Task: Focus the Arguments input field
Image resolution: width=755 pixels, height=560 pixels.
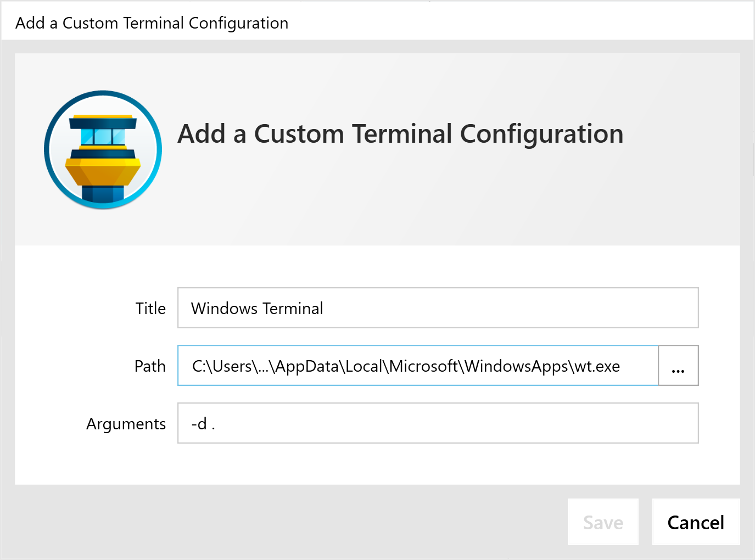Action: tap(438, 423)
